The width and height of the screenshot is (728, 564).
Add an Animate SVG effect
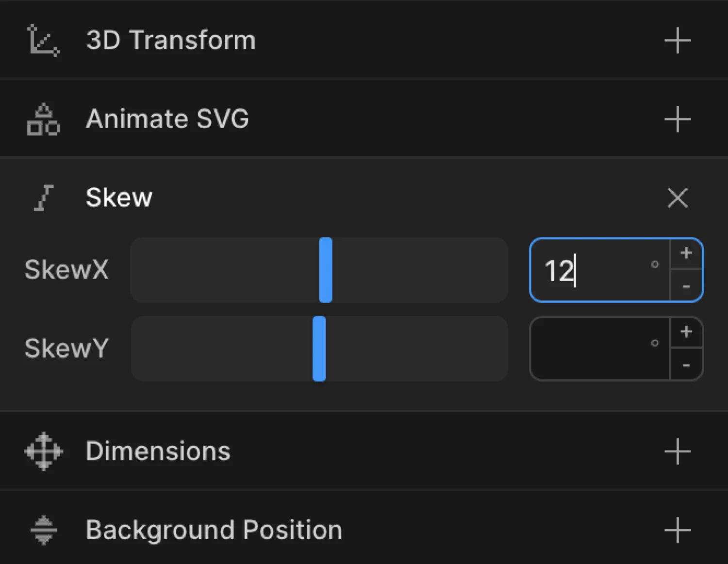coord(678,119)
